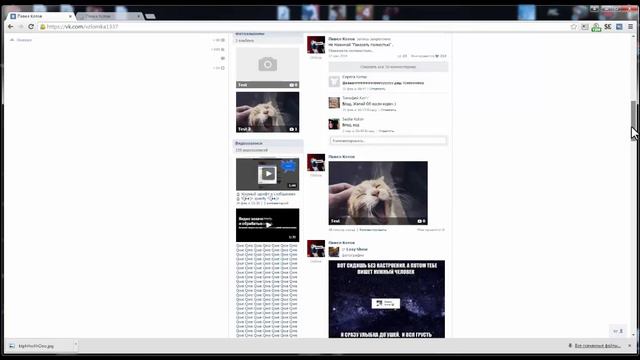The image size is (640, 360).
Task: Play the first video in the videos block
Action: tap(267, 174)
